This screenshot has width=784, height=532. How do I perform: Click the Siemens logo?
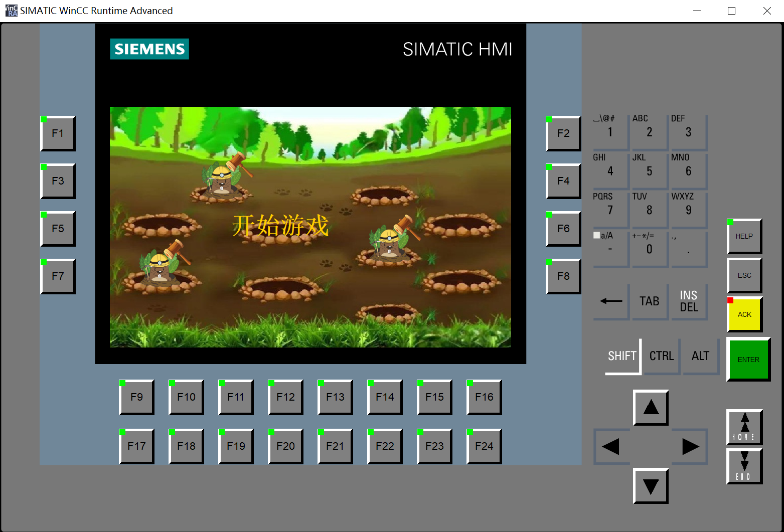tap(149, 49)
